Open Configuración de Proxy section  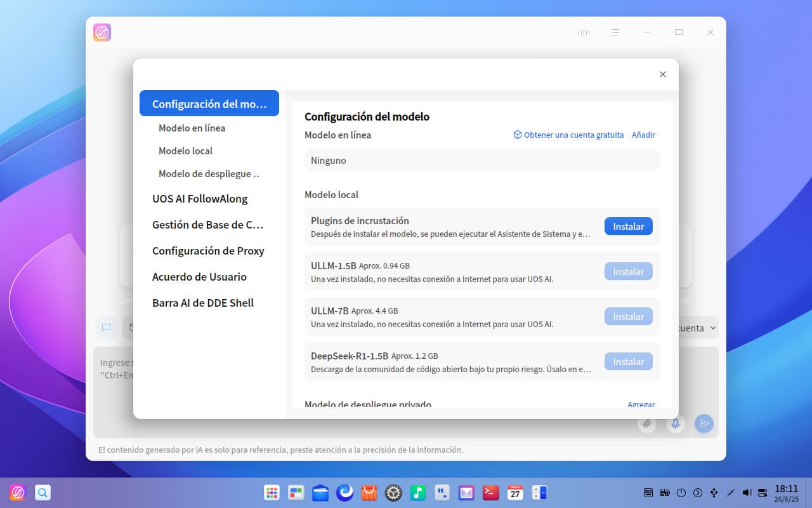[x=208, y=251]
